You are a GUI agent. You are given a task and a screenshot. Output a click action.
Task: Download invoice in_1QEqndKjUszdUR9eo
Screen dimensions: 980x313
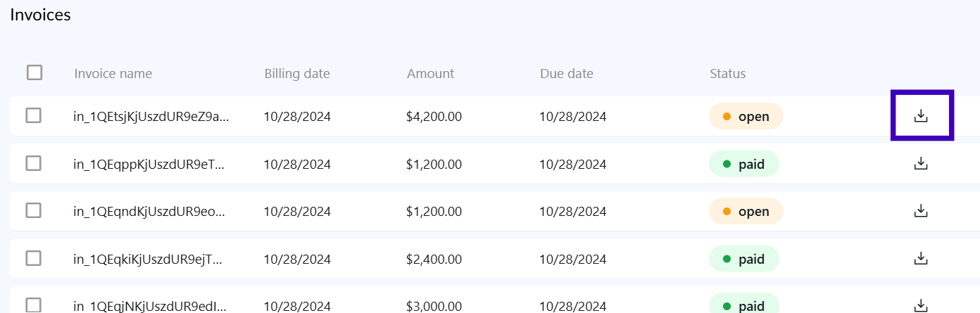[921, 211]
